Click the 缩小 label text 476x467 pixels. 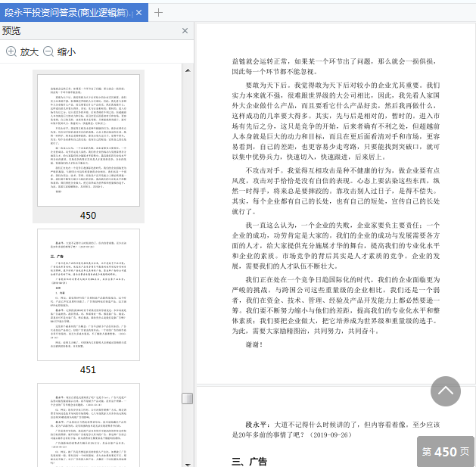pyautogui.click(x=67, y=52)
